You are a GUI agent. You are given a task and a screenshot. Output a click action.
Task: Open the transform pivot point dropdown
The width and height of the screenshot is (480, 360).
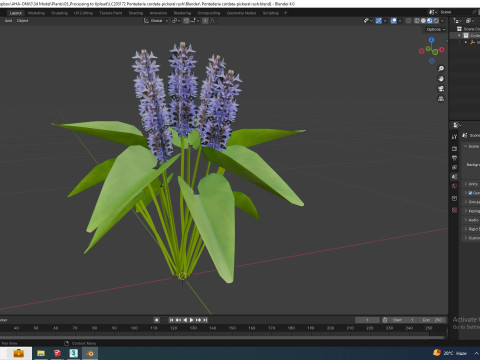click(176, 21)
